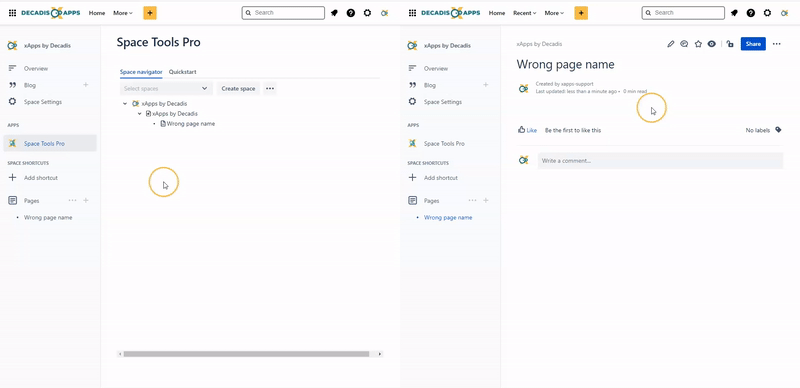Click the Like thumbs-up icon

521,130
